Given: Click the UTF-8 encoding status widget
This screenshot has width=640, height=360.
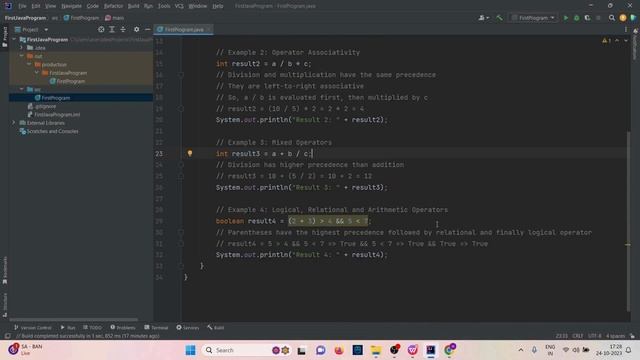Looking at the screenshot, I should 594,336.
